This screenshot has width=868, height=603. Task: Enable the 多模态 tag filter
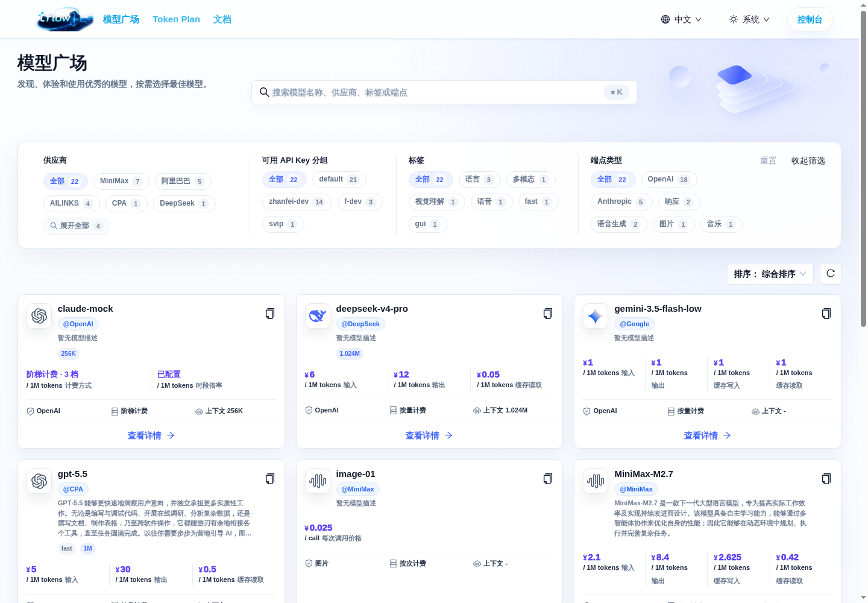click(x=530, y=180)
